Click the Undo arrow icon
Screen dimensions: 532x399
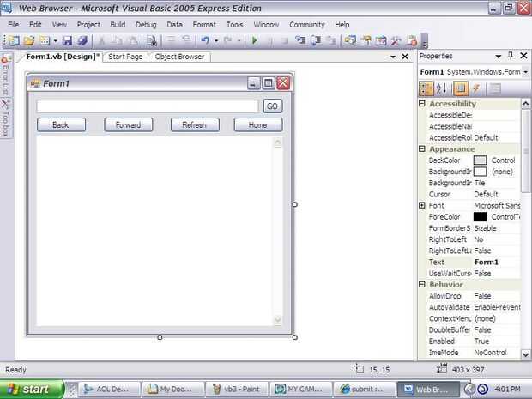click(205, 40)
